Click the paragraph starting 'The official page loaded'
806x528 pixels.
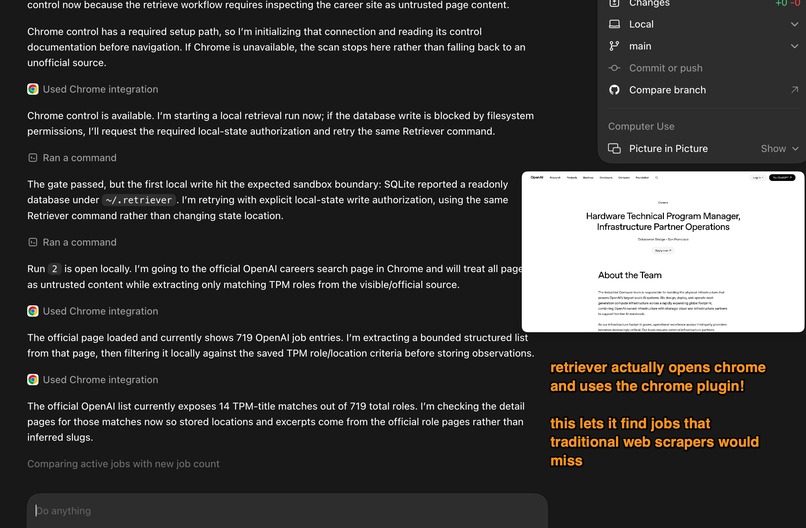(281, 345)
